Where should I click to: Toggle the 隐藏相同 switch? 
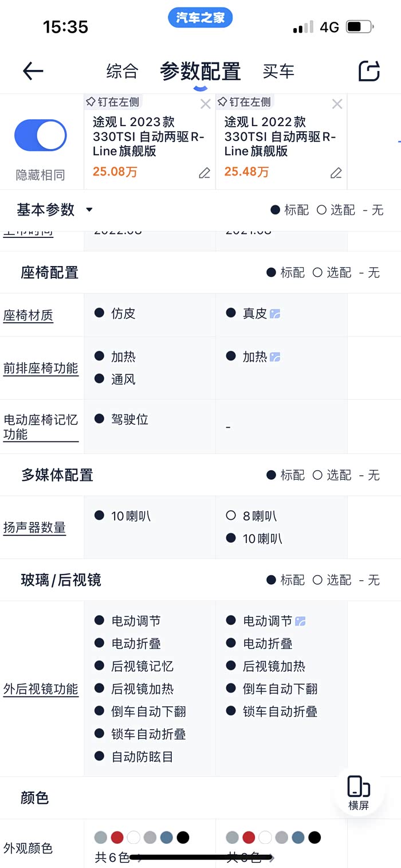40,135
